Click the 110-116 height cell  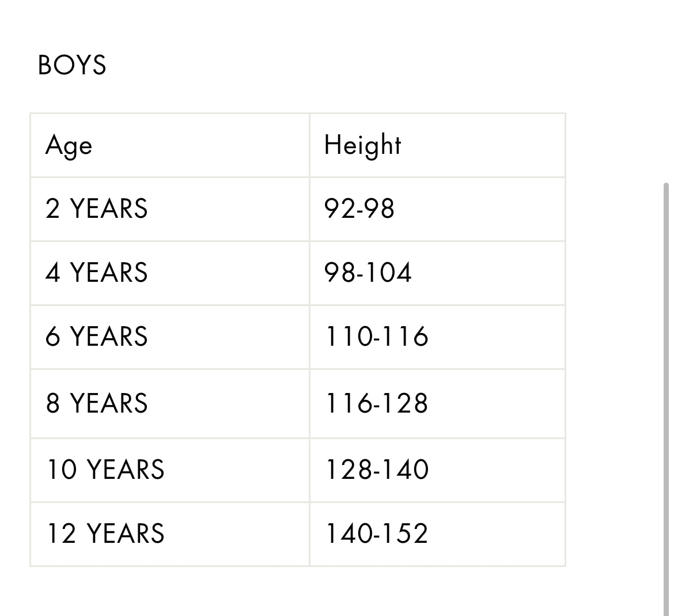pyautogui.click(x=377, y=337)
